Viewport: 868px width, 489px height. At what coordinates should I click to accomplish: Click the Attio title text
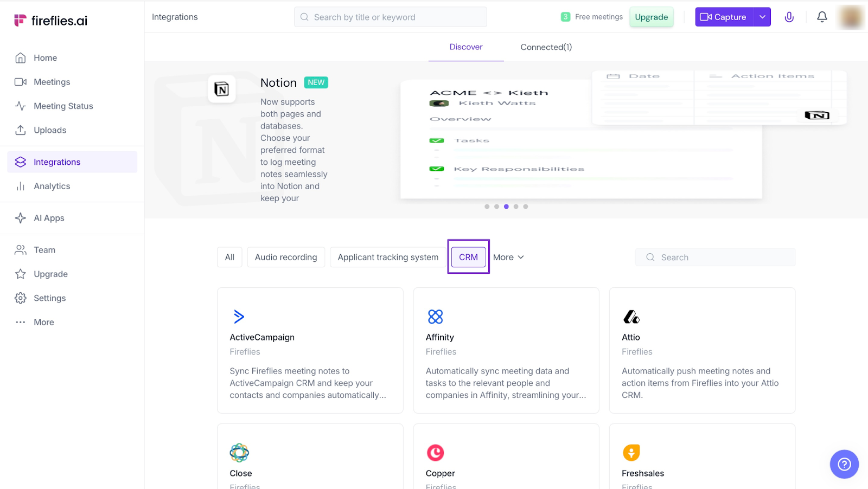(631, 337)
